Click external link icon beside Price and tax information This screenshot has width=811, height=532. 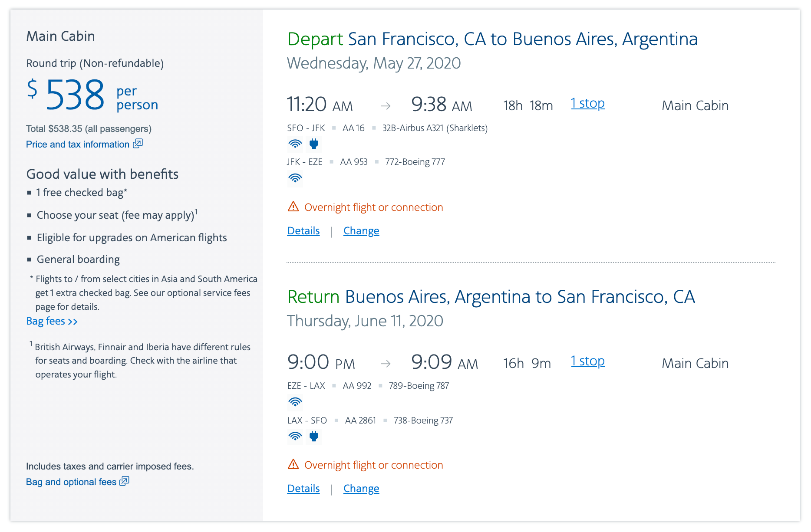pos(138,144)
